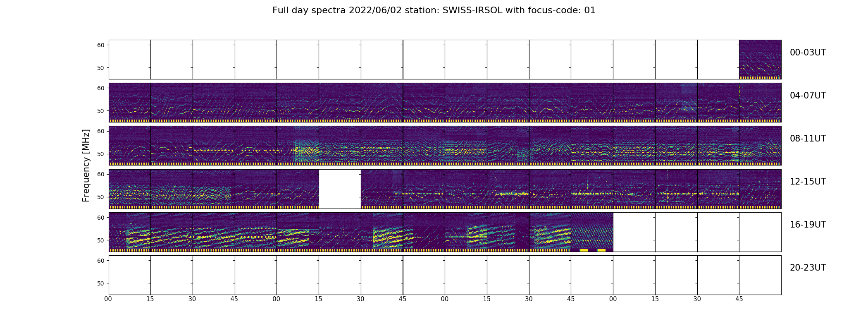Viewport: 868px width, 331px height.
Task: Click the leftmost "00" x-axis tick label
Action: pyautogui.click(x=108, y=299)
